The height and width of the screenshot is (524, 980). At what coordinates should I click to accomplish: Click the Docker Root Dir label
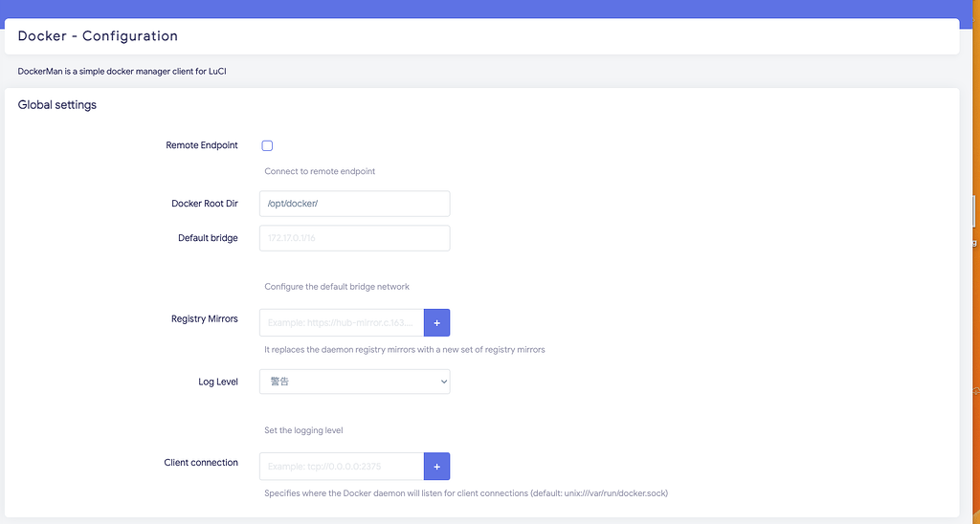pyautogui.click(x=205, y=204)
